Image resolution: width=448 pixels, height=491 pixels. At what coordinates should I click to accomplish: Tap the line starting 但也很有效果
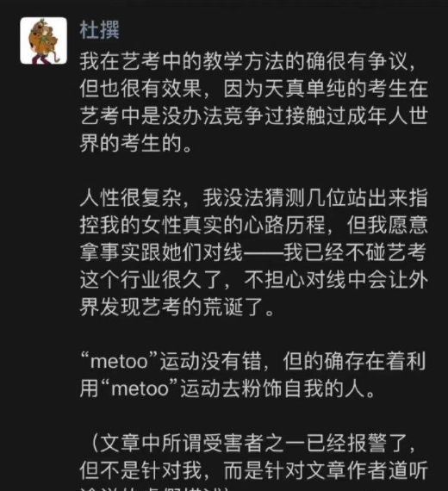(x=253, y=89)
